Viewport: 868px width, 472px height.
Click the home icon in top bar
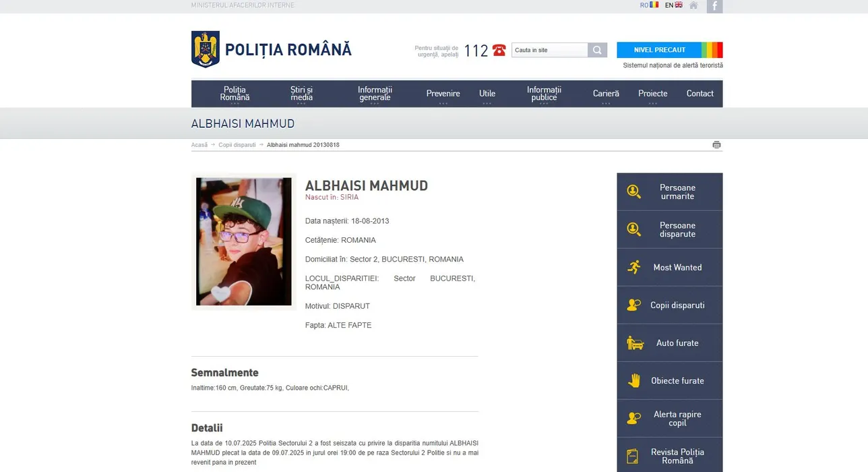(693, 5)
